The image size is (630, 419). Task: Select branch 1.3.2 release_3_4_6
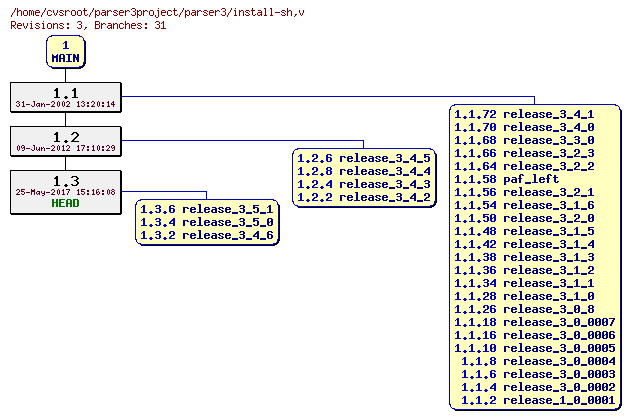[x=207, y=235]
